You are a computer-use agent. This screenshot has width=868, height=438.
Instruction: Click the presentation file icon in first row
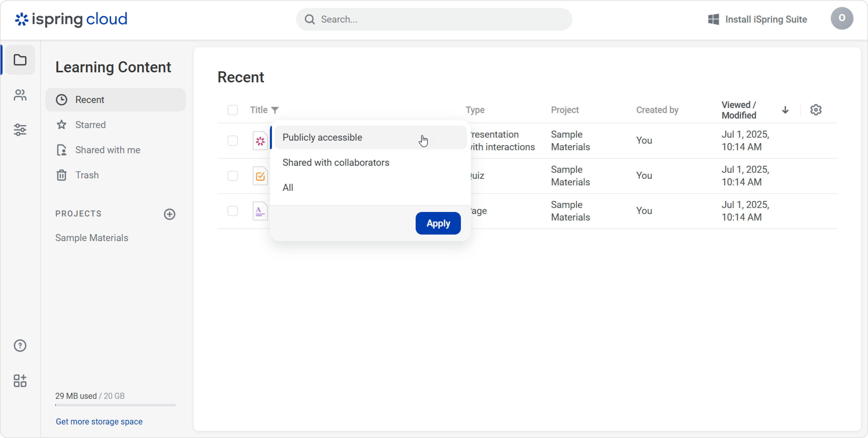tap(260, 140)
